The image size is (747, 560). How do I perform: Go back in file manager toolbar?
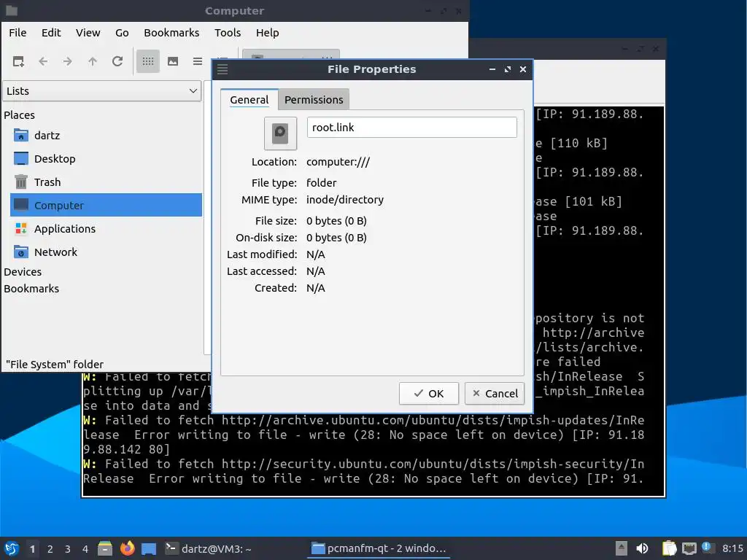tap(43, 61)
